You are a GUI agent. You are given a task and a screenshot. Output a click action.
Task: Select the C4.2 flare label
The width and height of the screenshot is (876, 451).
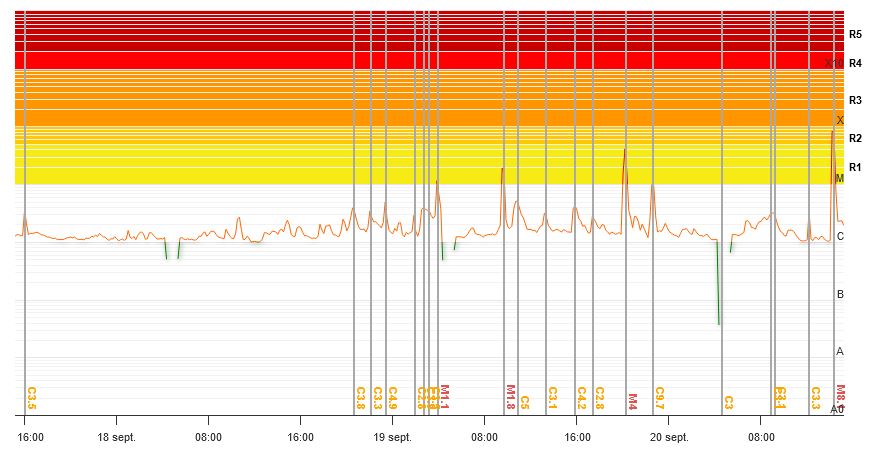click(582, 398)
